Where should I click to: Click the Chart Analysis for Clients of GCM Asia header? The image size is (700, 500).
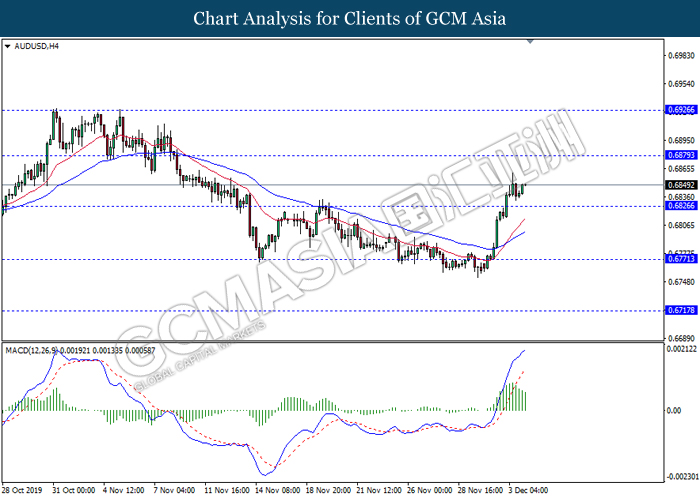click(x=350, y=19)
